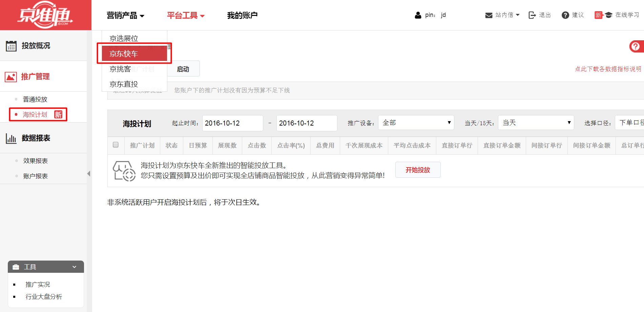Image resolution: width=644 pixels, height=312 pixels.
Task: Click the start date field 2016-10-12
Action: click(x=233, y=123)
